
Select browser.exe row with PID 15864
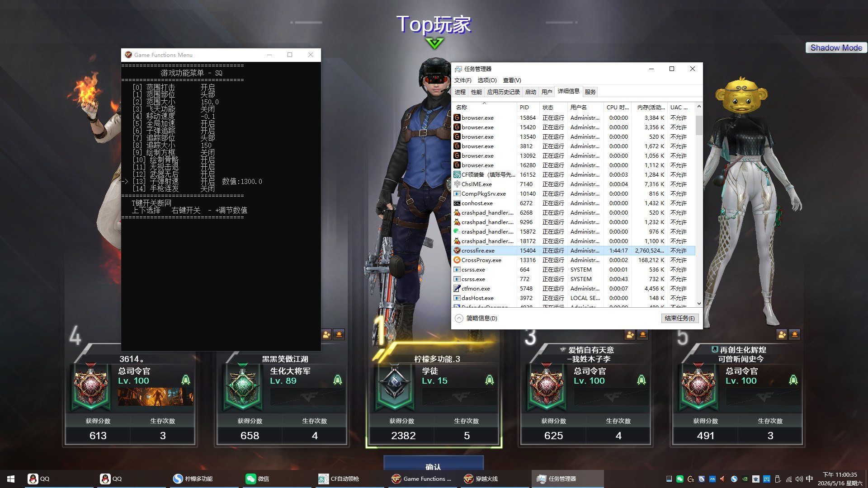pos(574,117)
